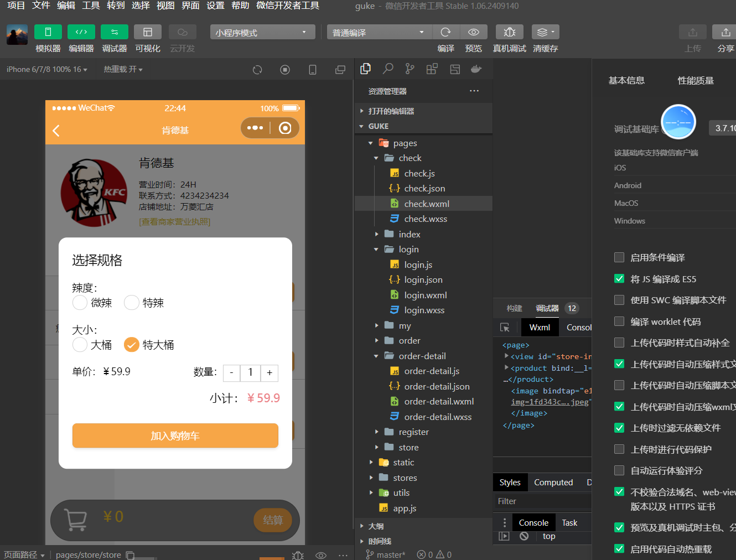Tap the back arrow in 肯德基 header

(x=56, y=131)
